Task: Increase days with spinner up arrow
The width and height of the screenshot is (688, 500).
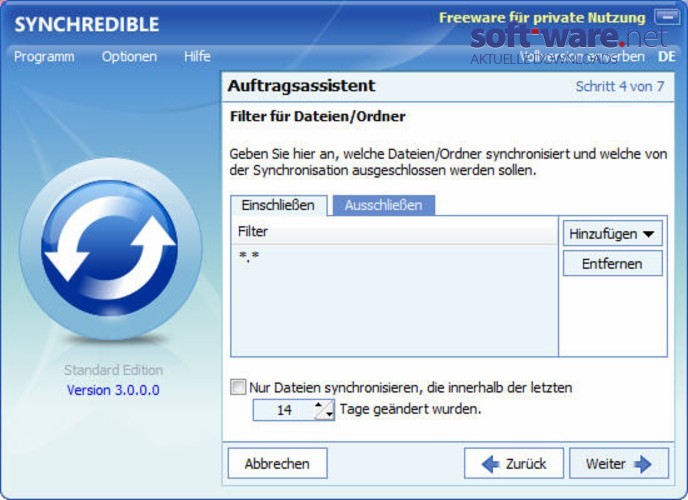Action: pos(319,405)
